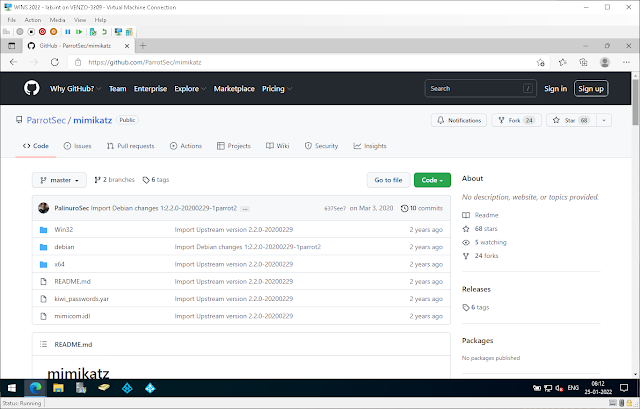Open File Explorer from the taskbar
The image size is (640, 409).
click(x=58, y=388)
